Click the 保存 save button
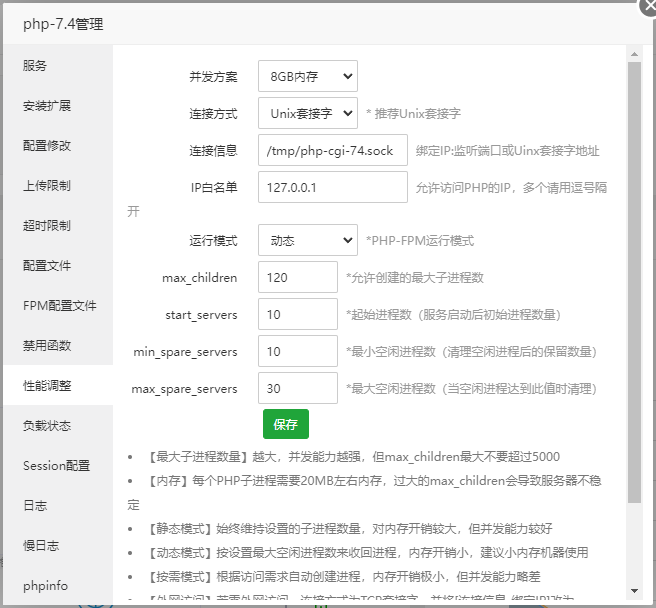656x608 pixels. point(286,424)
